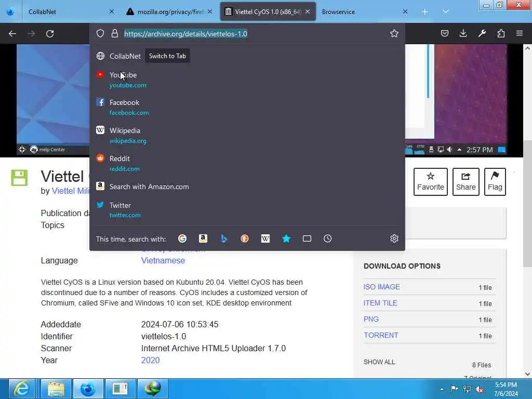Bookmark this page with star icon

pyautogui.click(x=394, y=33)
